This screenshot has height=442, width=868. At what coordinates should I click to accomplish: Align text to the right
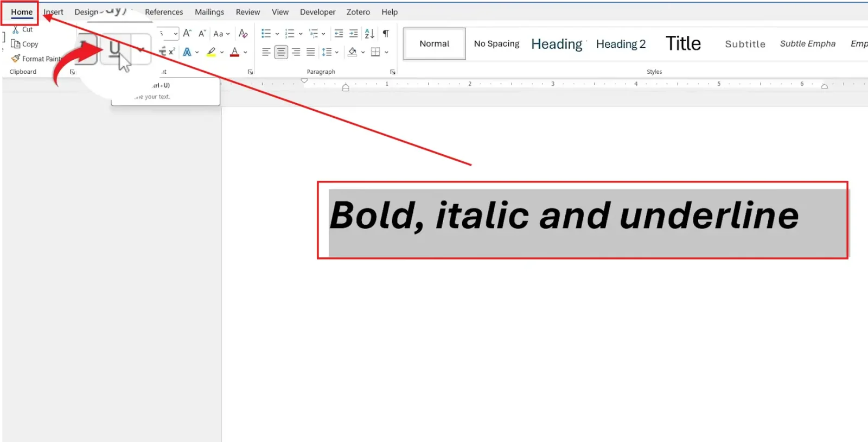pyautogui.click(x=296, y=52)
